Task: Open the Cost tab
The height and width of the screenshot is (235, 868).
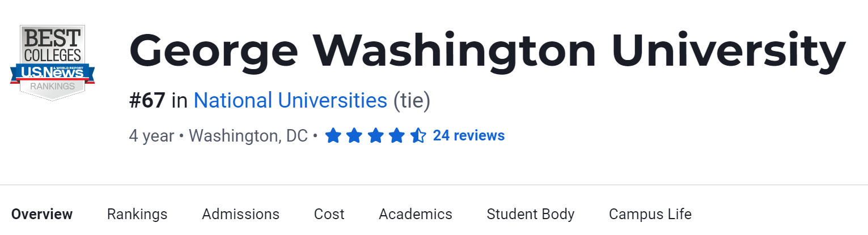Action: [329, 214]
